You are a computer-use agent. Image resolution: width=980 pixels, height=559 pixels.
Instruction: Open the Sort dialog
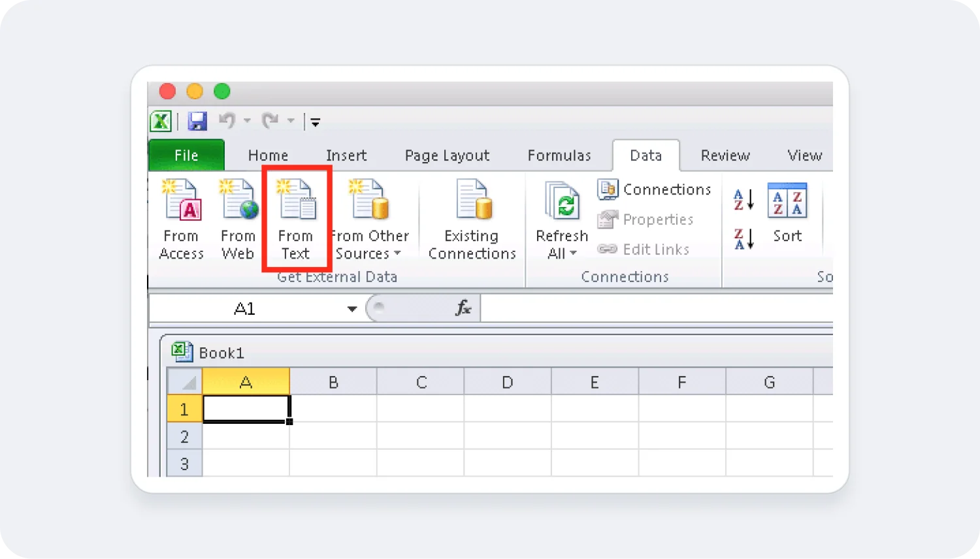pos(787,216)
